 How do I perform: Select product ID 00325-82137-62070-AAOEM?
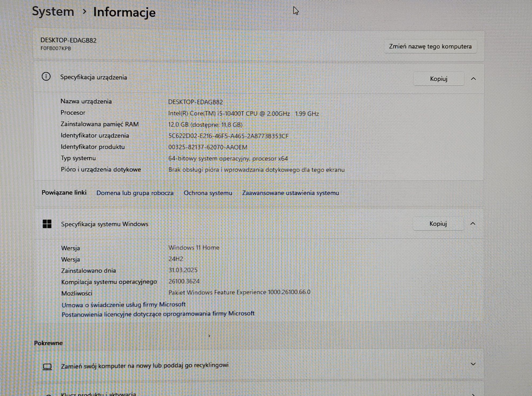pos(208,147)
